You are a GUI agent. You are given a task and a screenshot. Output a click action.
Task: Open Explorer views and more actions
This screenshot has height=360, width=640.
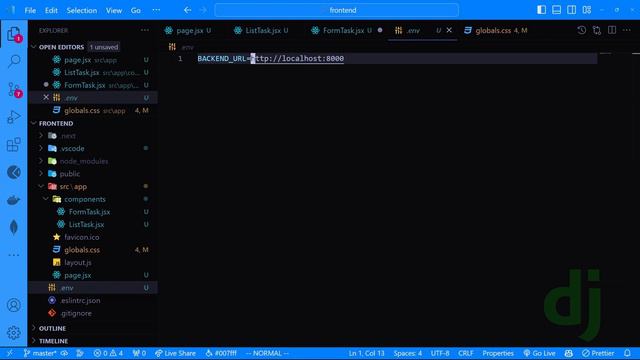(144, 30)
